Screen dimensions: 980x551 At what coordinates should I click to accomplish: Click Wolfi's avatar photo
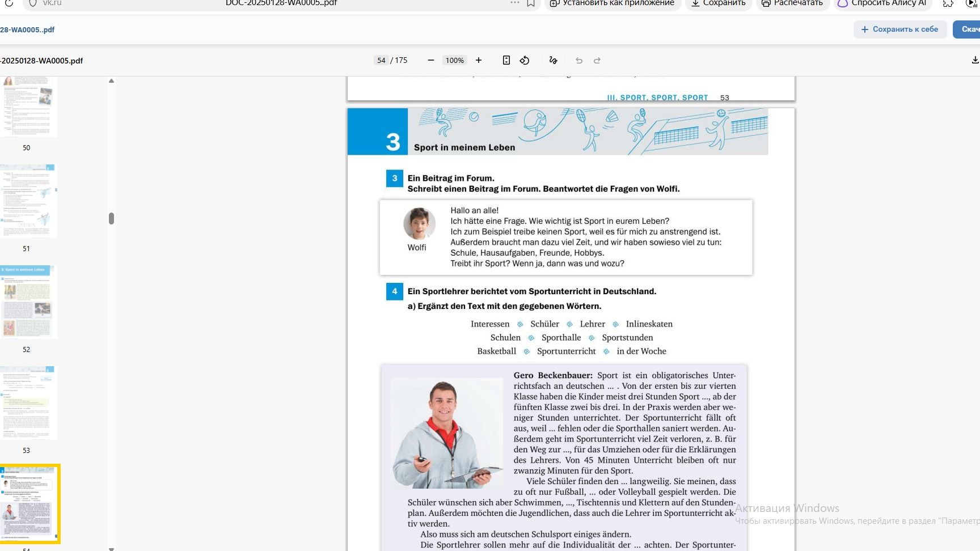[x=419, y=223]
